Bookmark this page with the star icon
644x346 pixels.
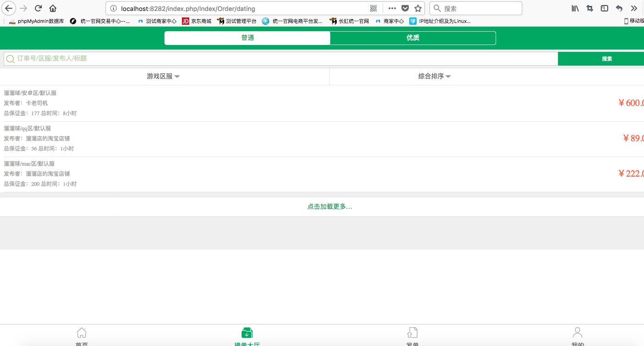(418, 8)
